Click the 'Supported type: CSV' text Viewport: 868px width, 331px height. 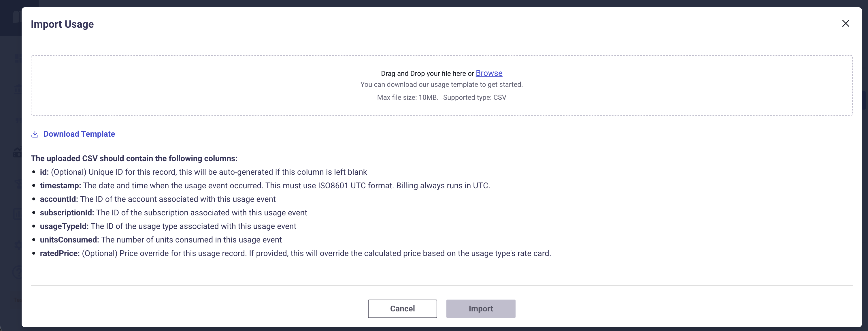pyautogui.click(x=474, y=97)
